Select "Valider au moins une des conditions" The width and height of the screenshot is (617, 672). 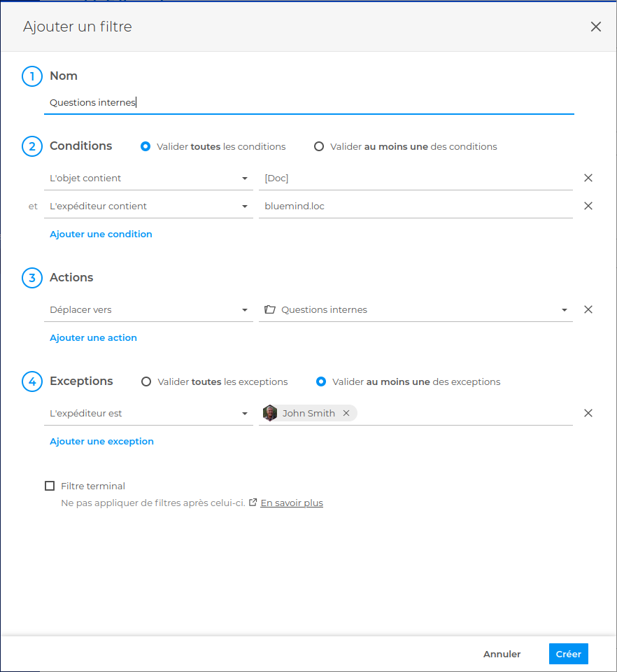[319, 146]
